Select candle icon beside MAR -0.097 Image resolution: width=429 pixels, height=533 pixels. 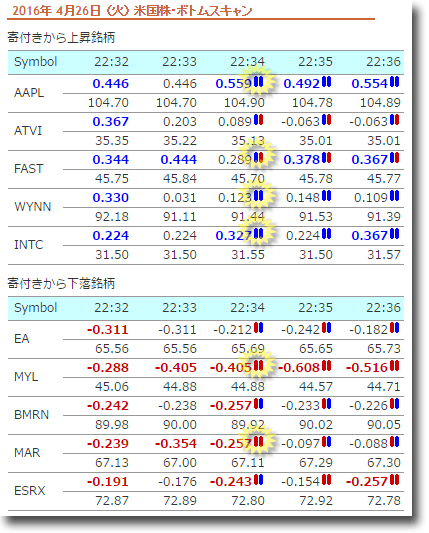[326, 442]
